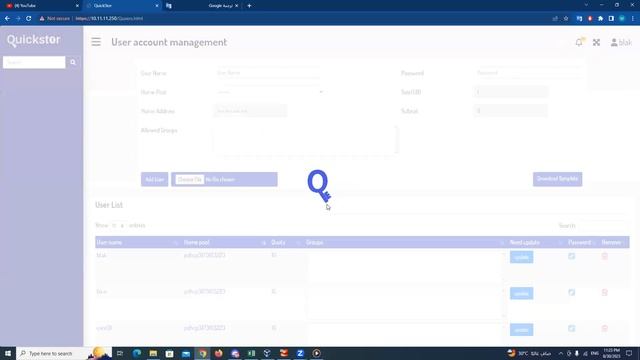
Task: Sort by the Quota column
Action: [286, 242]
